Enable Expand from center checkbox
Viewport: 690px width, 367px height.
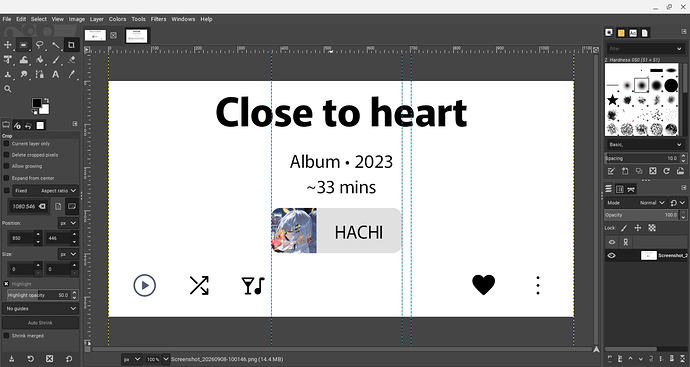click(x=6, y=178)
